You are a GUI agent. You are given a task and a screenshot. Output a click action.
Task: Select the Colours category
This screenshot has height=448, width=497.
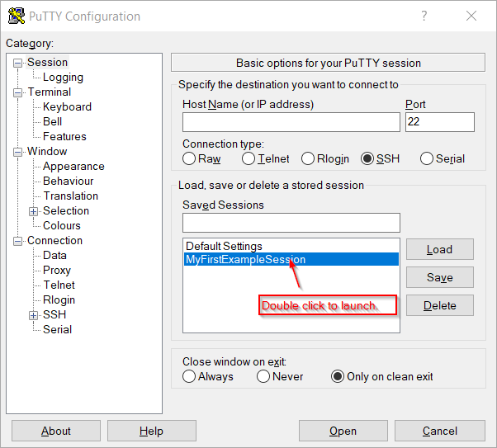click(x=62, y=225)
